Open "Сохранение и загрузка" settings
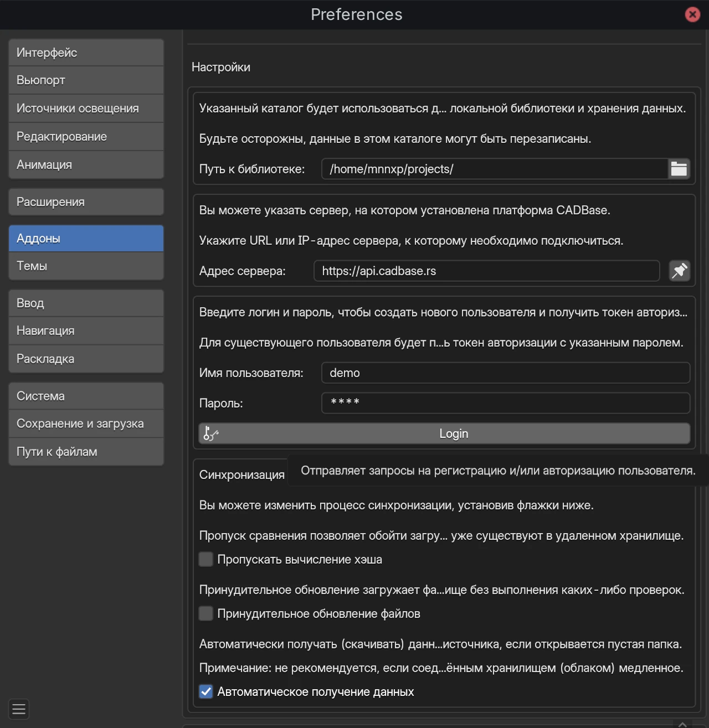Screen dimensions: 709x728 [x=86, y=424]
